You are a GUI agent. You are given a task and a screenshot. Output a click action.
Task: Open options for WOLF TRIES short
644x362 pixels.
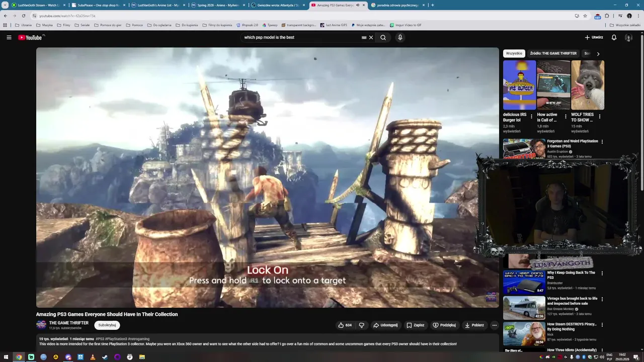tap(599, 116)
